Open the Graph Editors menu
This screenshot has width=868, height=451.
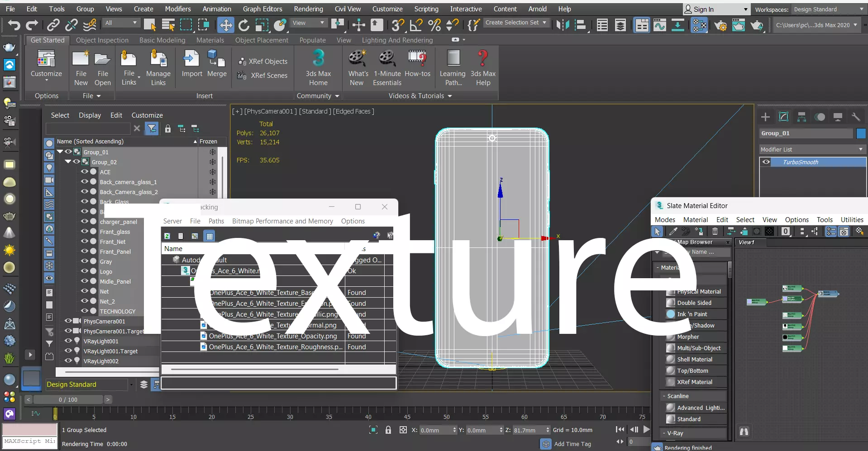262,9
